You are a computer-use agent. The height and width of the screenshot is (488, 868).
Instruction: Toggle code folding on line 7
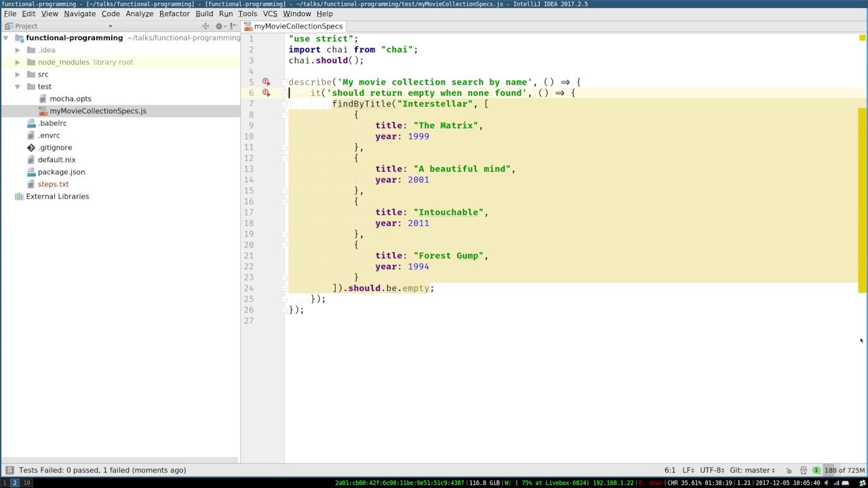tap(285, 104)
